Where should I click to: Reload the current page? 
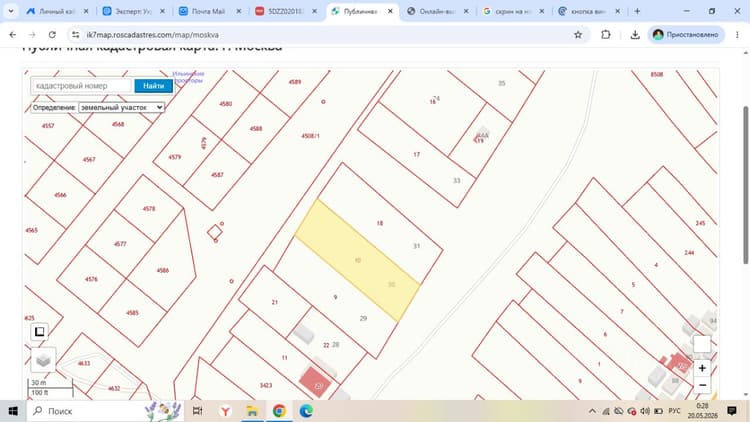pos(52,34)
